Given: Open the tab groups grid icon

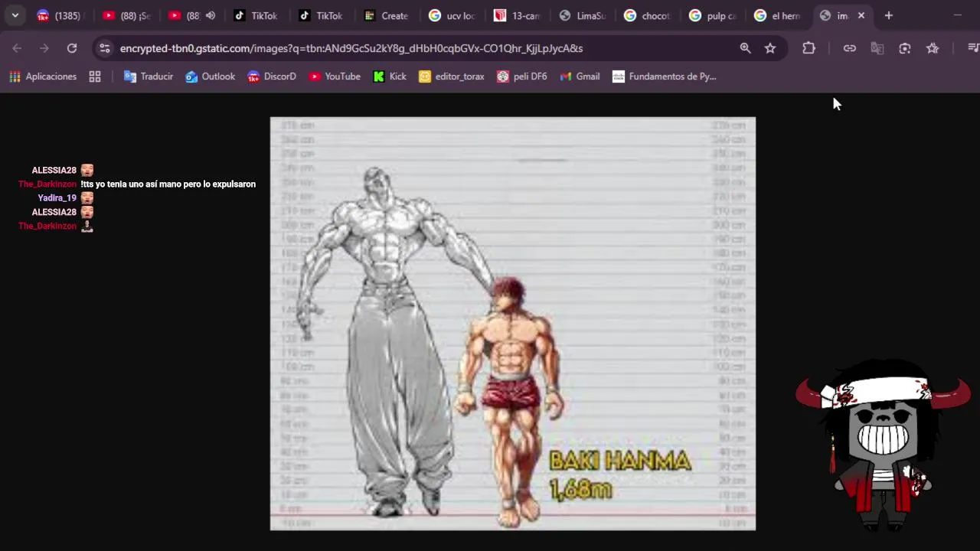Looking at the screenshot, I should click(x=95, y=77).
